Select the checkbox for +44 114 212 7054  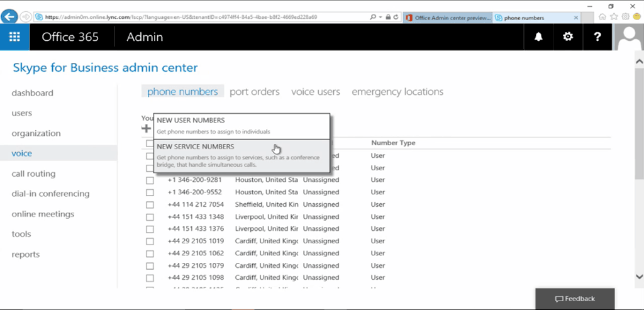150,205
